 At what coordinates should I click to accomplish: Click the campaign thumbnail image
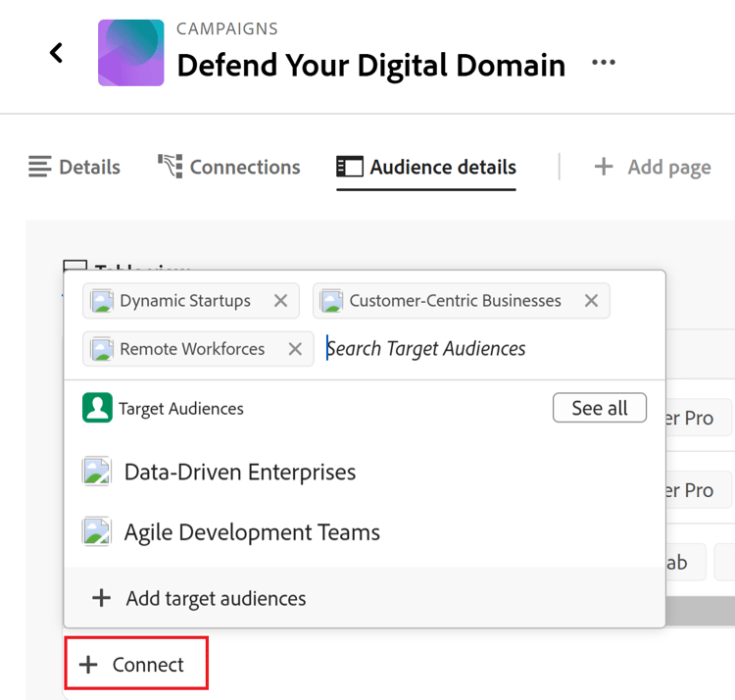[x=131, y=53]
